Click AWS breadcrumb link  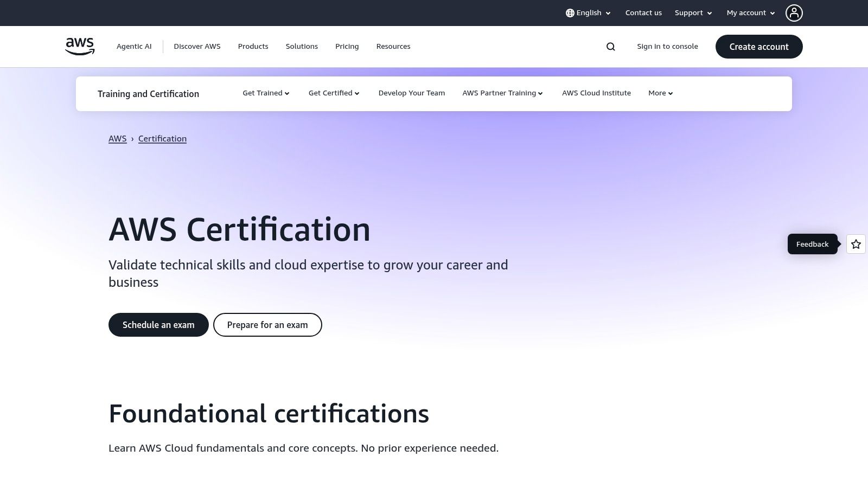pyautogui.click(x=118, y=139)
